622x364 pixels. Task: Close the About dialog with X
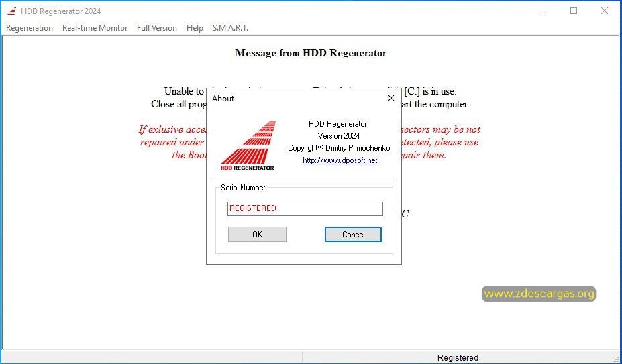click(x=391, y=98)
